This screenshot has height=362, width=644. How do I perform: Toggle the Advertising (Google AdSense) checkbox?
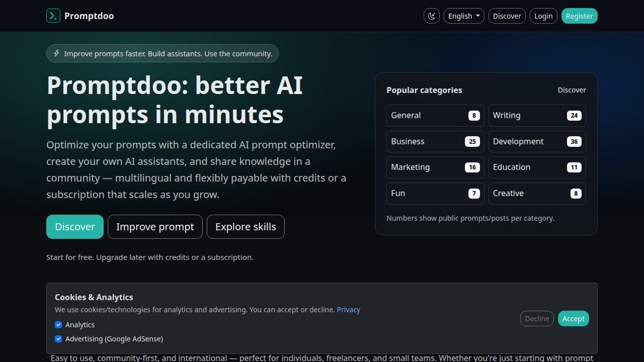pos(58,339)
